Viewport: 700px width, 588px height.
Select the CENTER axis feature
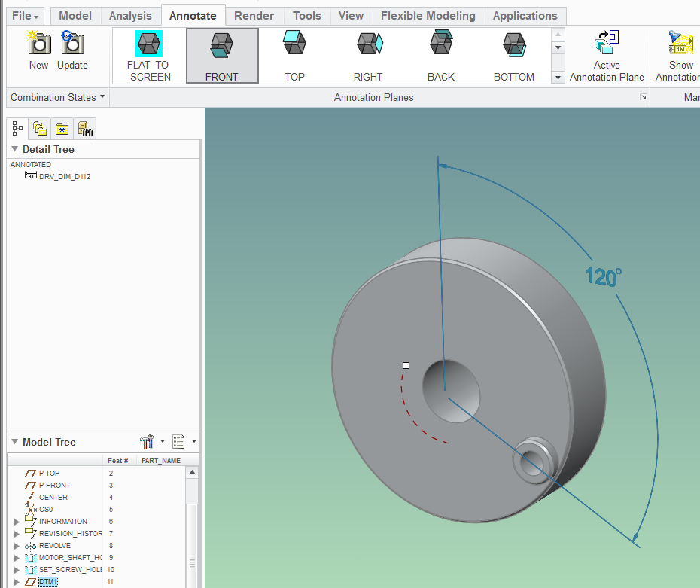click(53, 497)
